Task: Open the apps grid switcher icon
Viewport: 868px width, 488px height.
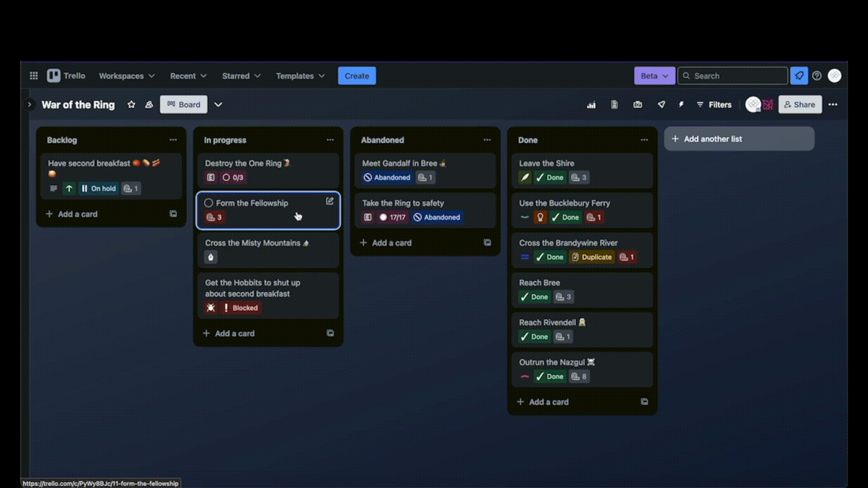Action: tap(33, 76)
